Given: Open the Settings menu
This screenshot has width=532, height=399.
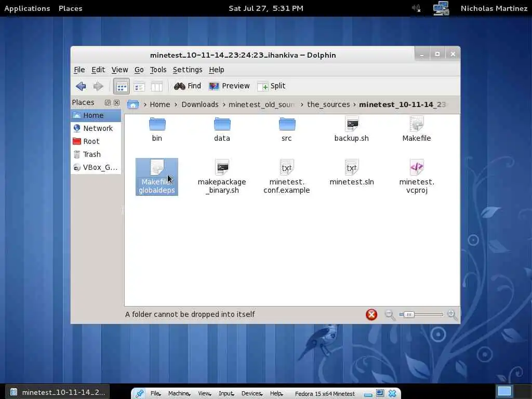Looking at the screenshot, I should pyautogui.click(x=188, y=70).
